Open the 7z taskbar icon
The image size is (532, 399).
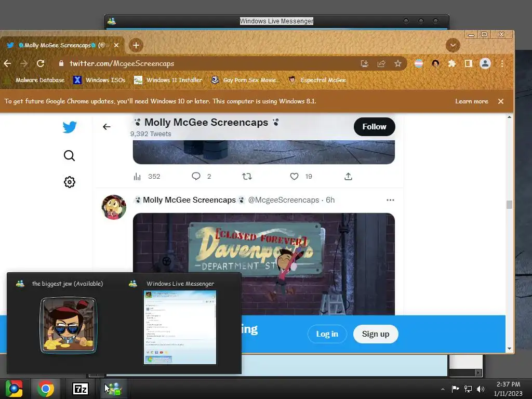pos(81,389)
